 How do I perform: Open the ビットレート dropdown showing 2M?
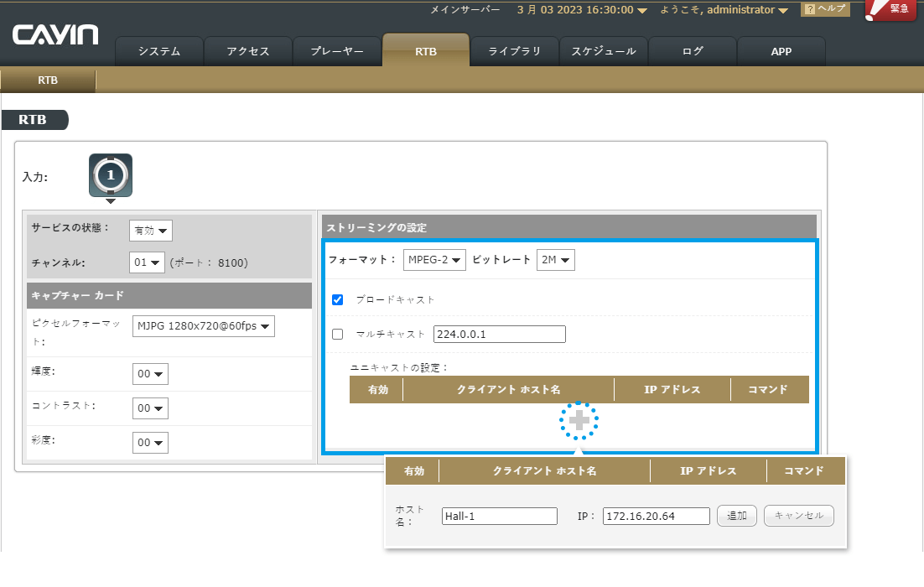click(555, 260)
